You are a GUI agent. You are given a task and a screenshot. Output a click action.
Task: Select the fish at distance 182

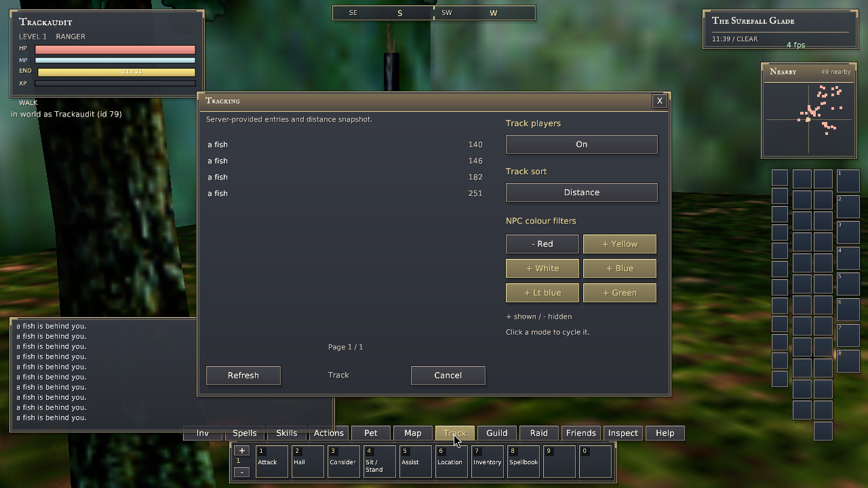pos(345,177)
